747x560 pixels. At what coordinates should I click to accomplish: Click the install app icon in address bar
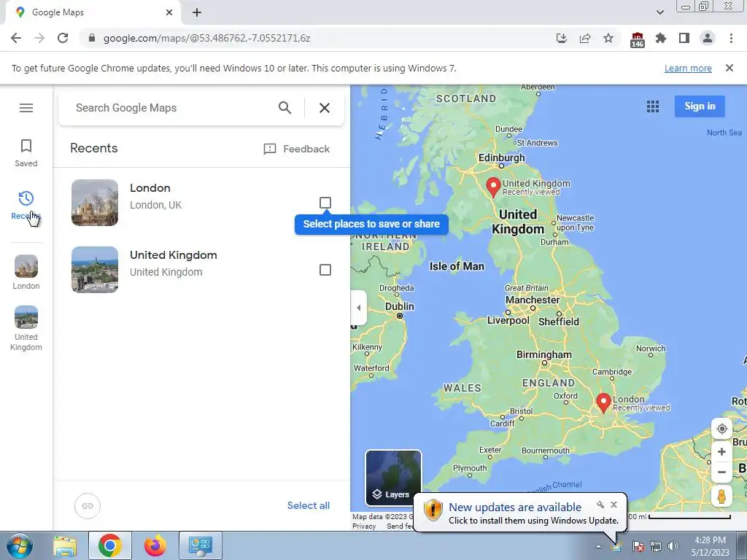pos(562,38)
